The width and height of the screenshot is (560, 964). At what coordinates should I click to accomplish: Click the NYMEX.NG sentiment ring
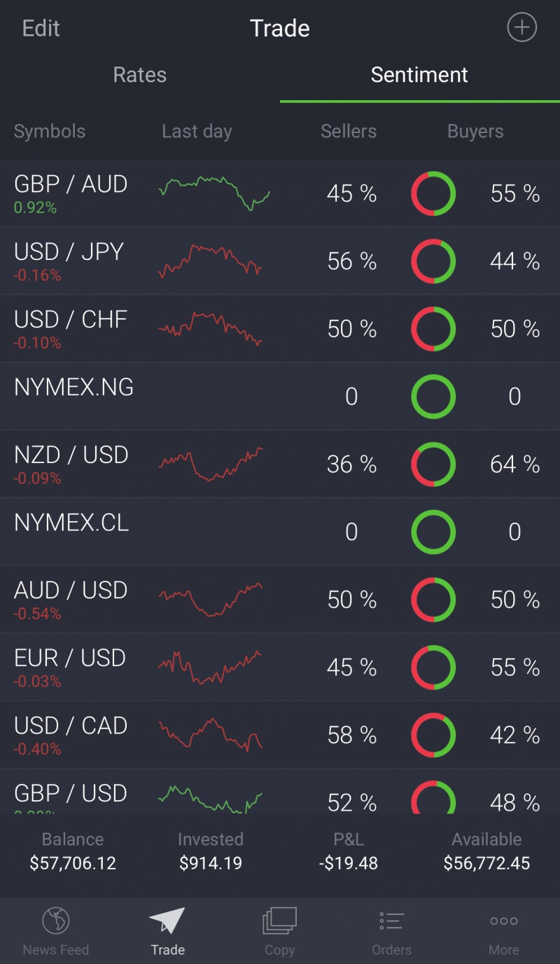tap(433, 397)
